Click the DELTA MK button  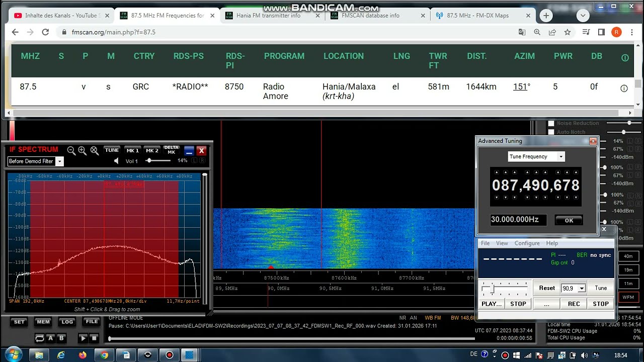pyautogui.click(x=172, y=150)
